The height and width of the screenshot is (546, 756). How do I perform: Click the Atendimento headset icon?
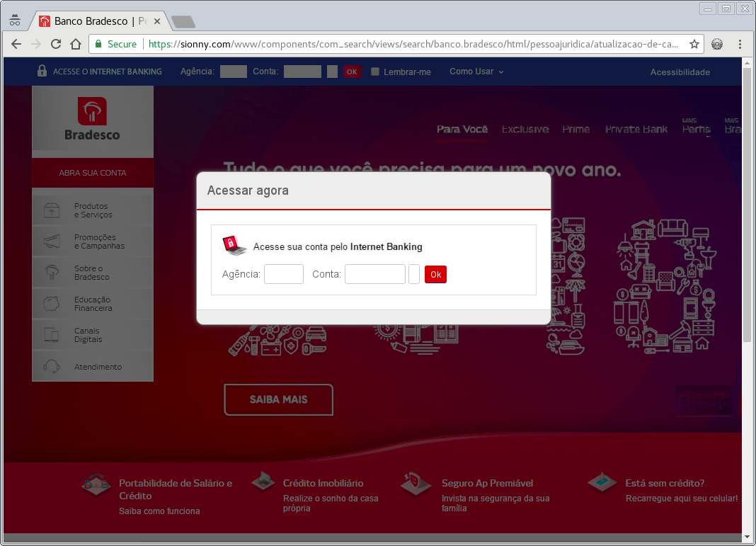click(52, 367)
